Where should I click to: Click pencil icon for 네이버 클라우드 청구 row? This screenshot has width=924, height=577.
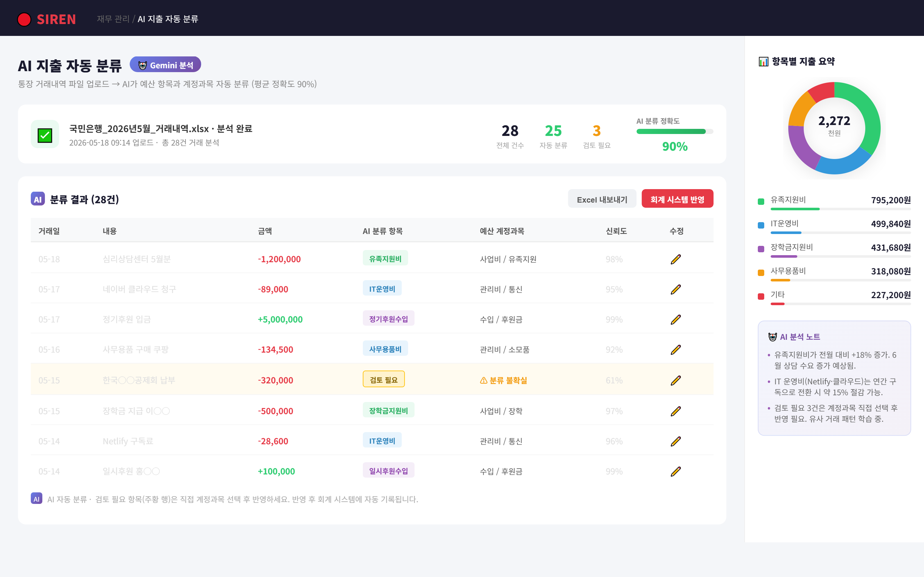(x=675, y=289)
